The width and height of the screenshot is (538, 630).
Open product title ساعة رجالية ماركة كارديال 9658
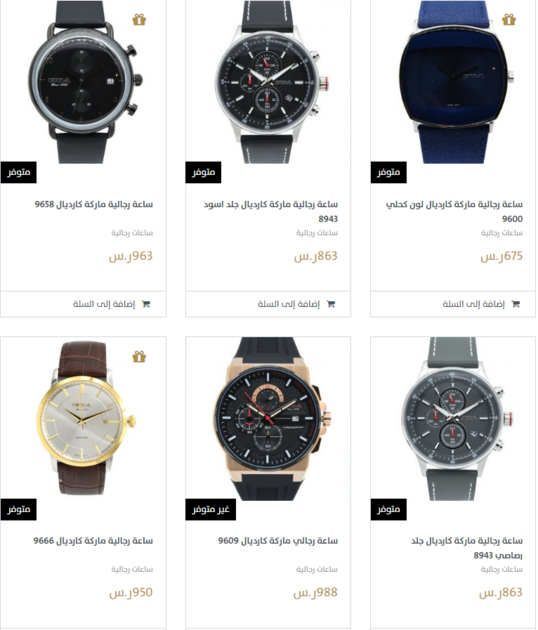point(94,204)
